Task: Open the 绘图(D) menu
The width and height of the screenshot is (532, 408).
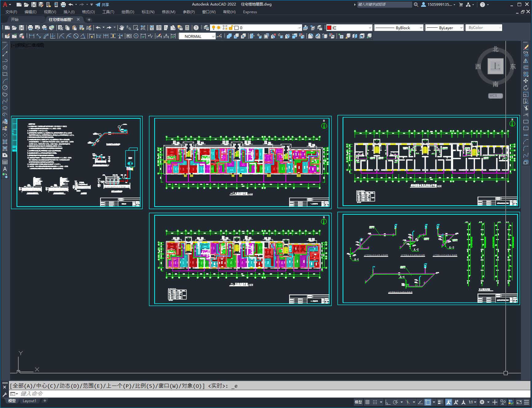Action: pyautogui.click(x=128, y=12)
